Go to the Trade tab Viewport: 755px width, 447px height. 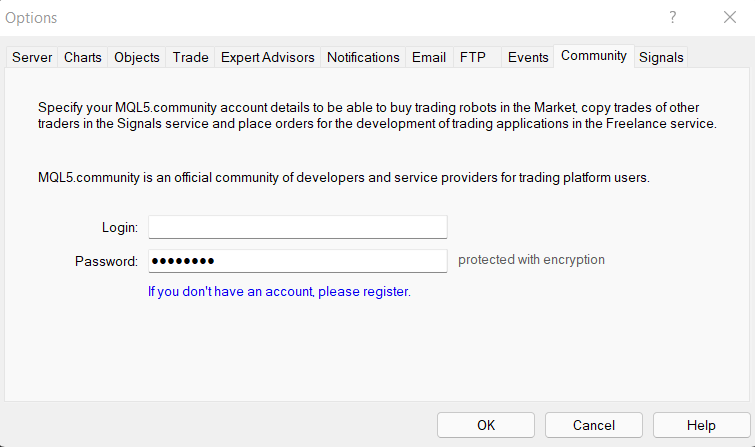[x=190, y=58]
